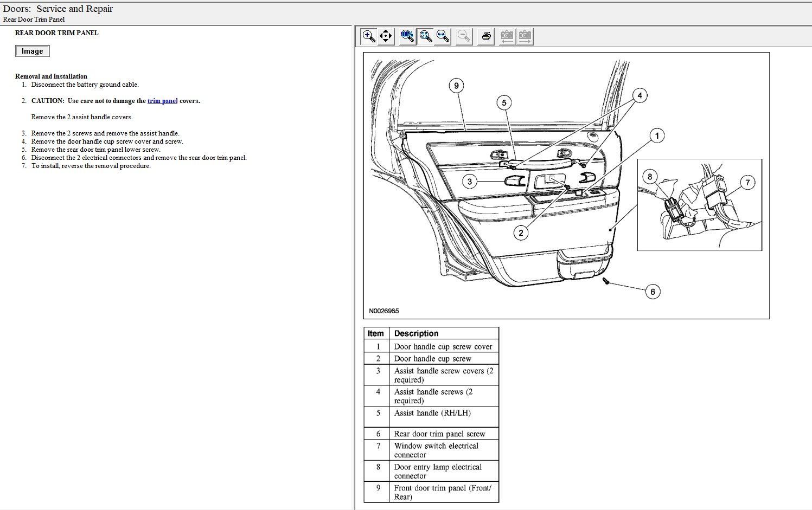Click callout number 6 in the diagram
This screenshot has width=812, height=510.
(652, 292)
